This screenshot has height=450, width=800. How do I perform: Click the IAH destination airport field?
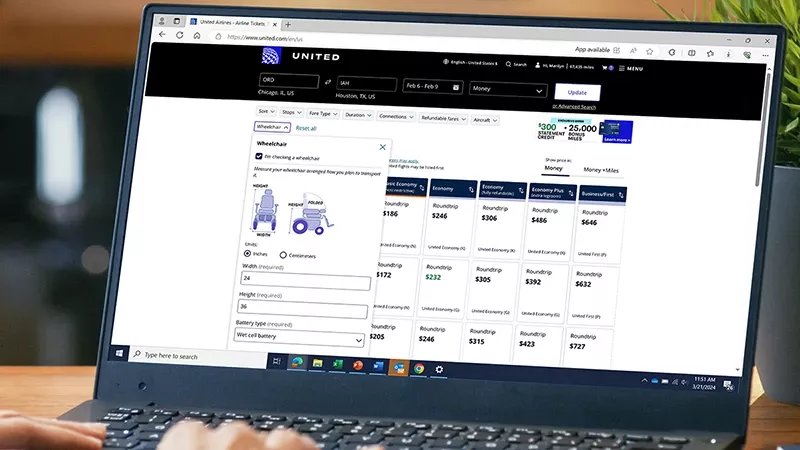coord(366,84)
